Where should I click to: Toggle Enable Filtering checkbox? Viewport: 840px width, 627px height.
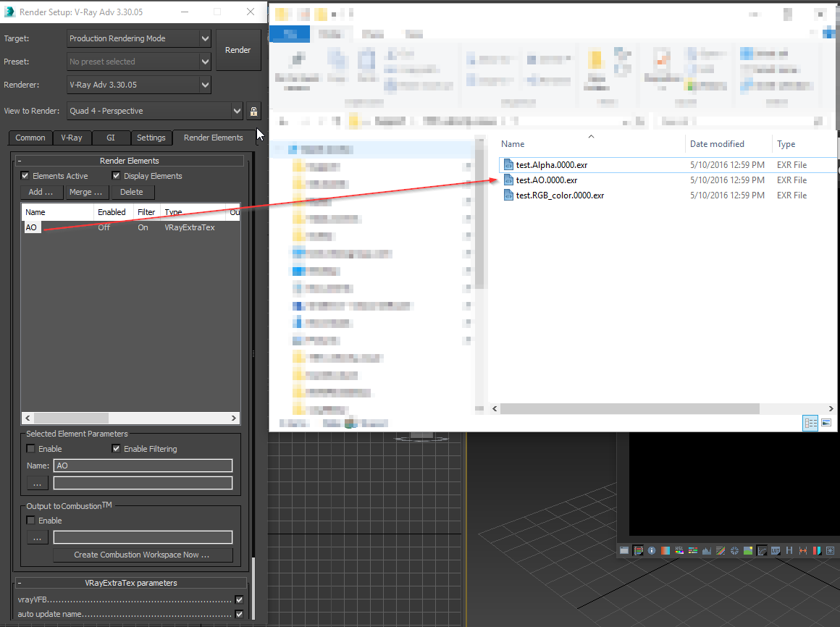116,449
